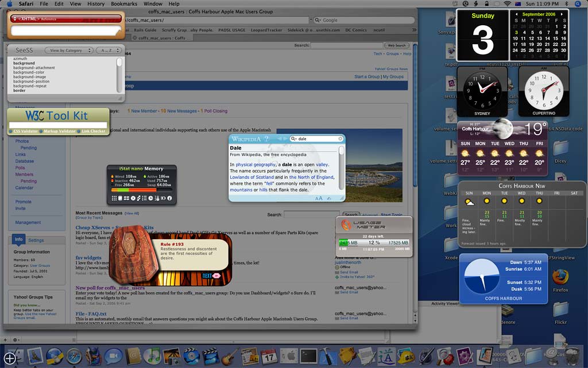Select Link Checker in W3C Tool Kit
The width and height of the screenshot is (588, 368).
[x=91, y=131]
